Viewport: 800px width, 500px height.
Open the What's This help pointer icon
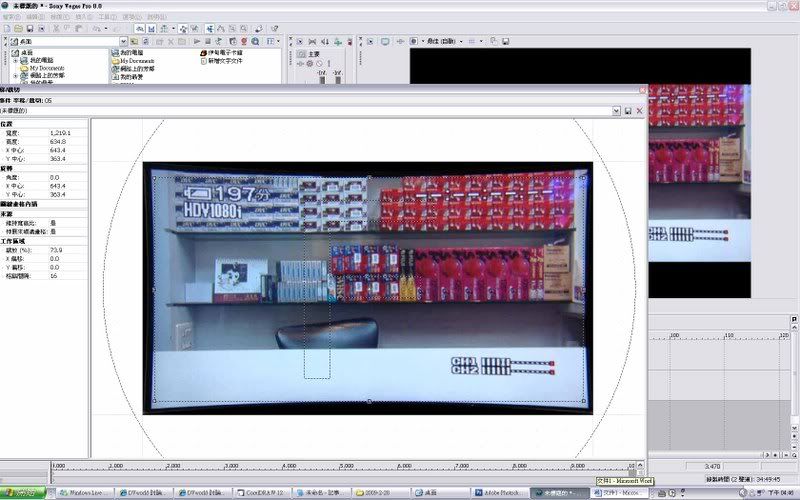(274, 29)
